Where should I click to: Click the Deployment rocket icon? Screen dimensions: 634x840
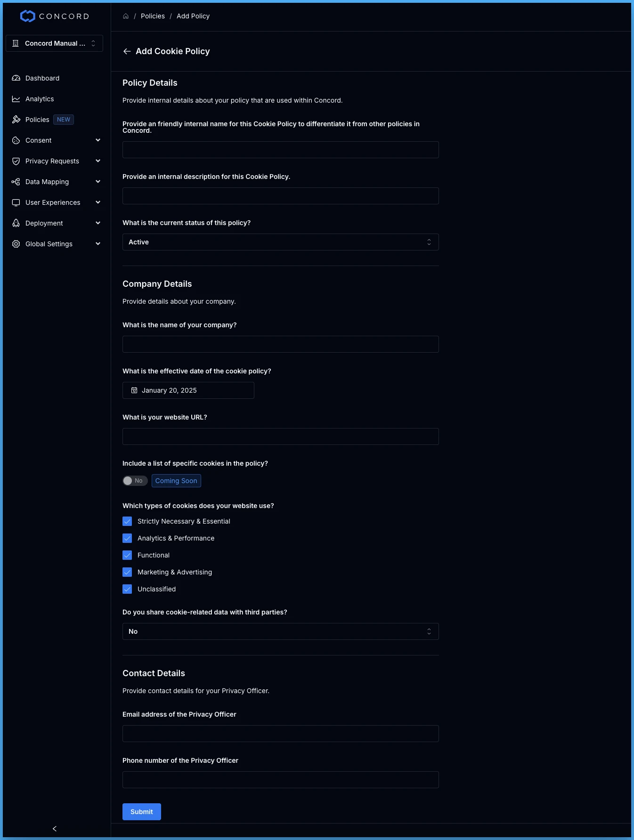coord(16,223)
